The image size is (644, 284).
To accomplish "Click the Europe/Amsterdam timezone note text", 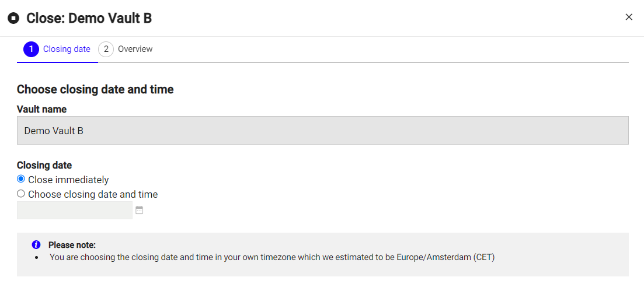I will click(272, 257).
